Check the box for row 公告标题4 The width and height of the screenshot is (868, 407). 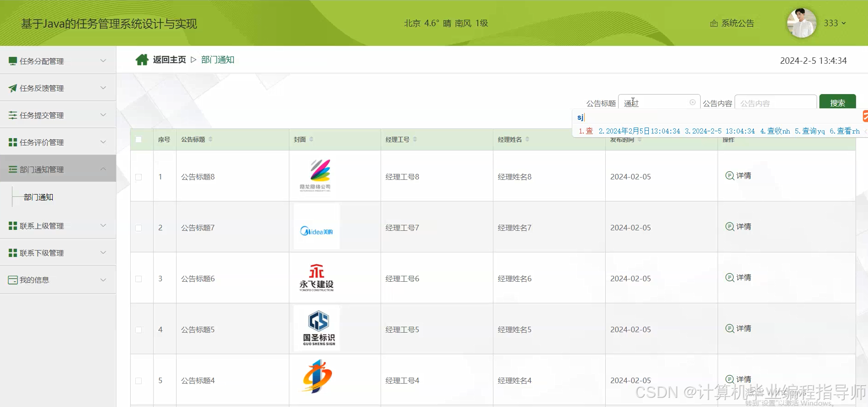138,381
